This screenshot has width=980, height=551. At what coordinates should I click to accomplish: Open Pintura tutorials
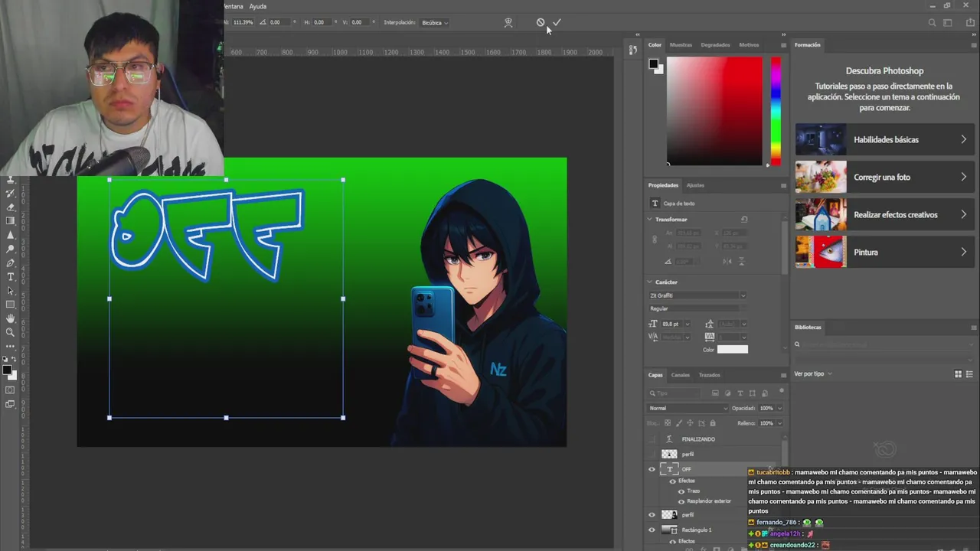(x=884, y=252)
